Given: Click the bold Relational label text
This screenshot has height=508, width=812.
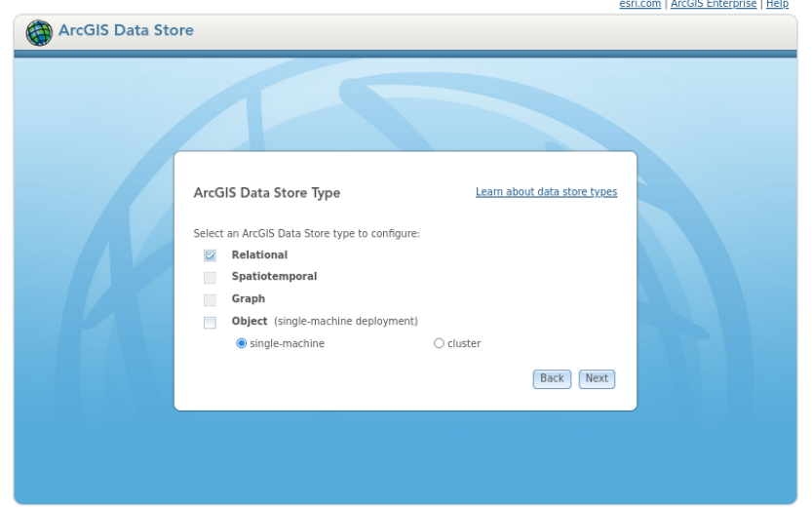Looking at the screenshot, I should tap(259, 254).
